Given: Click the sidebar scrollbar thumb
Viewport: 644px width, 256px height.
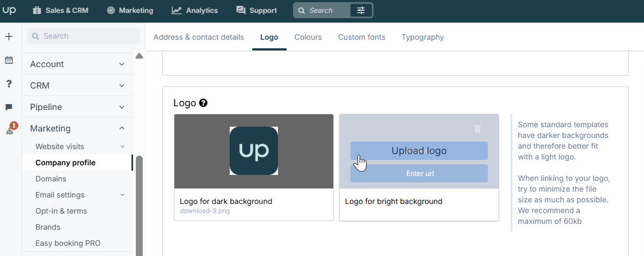Looking at the screenshot, I should (x=140, y=206).
